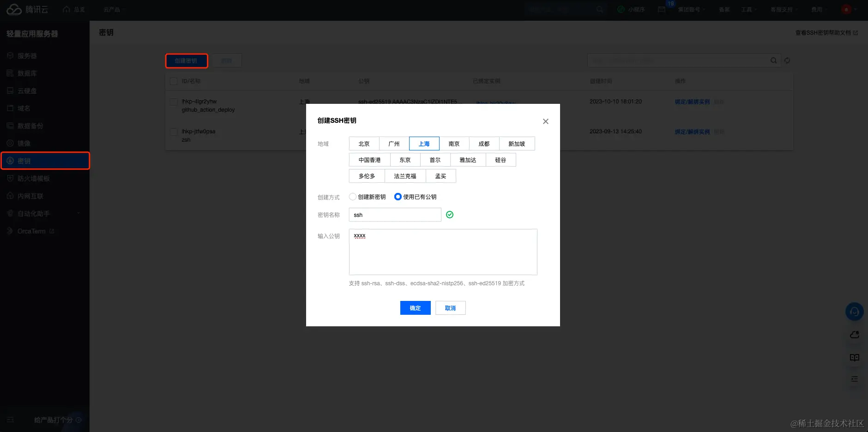The image size is (868, 432).
Task: Open the customer service headset floating button
Action: click(x=855, y=312)
